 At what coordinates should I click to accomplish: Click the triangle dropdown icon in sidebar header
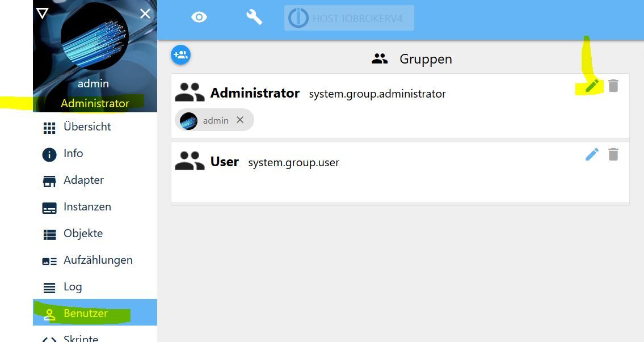[x=42, y=13]
